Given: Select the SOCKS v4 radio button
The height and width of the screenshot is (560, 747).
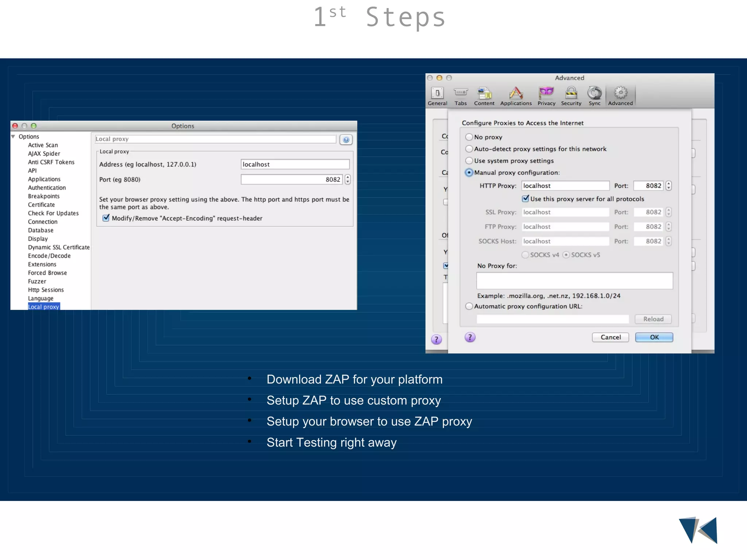Looking at the screenshot, I should pyautogui.click(x=525, y=255).
